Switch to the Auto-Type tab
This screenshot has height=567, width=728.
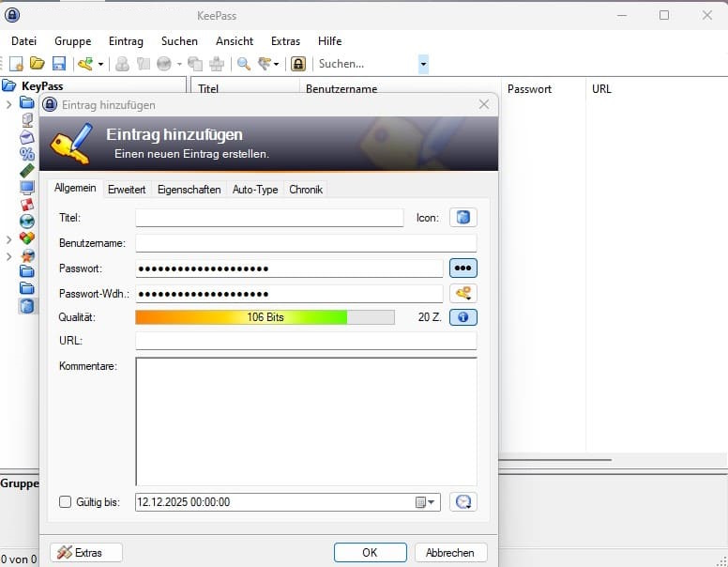255,190
